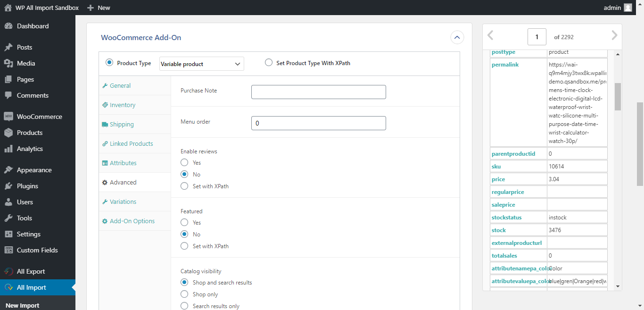Screen dimensions: 644x310
Task: Click the truck icon beside Shipping
Action: [x=105, y=125]
